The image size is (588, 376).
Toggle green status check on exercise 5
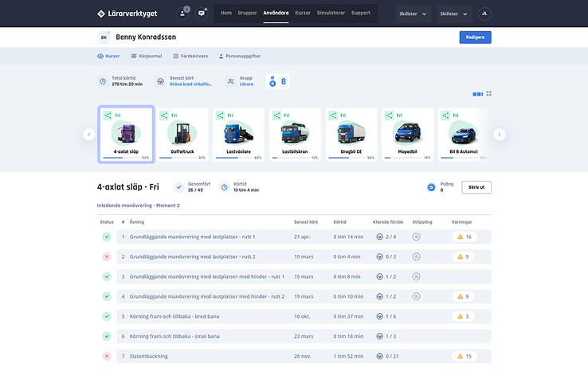coord(107,316)
